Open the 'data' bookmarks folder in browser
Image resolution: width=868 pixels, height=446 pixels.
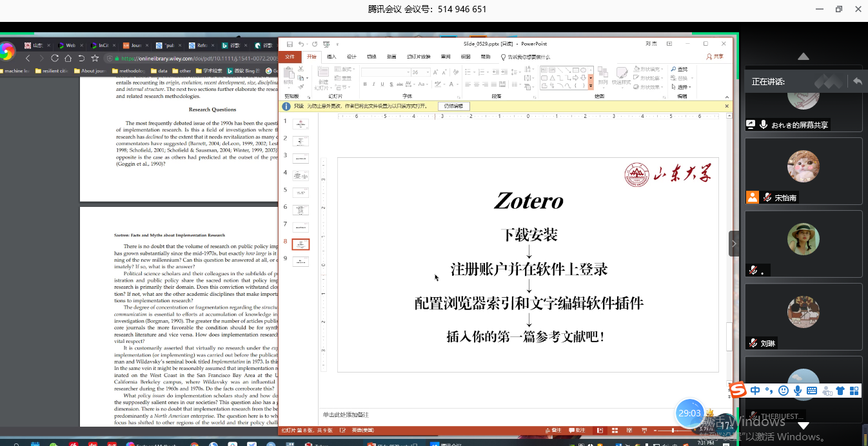click(x=159, y=71)
